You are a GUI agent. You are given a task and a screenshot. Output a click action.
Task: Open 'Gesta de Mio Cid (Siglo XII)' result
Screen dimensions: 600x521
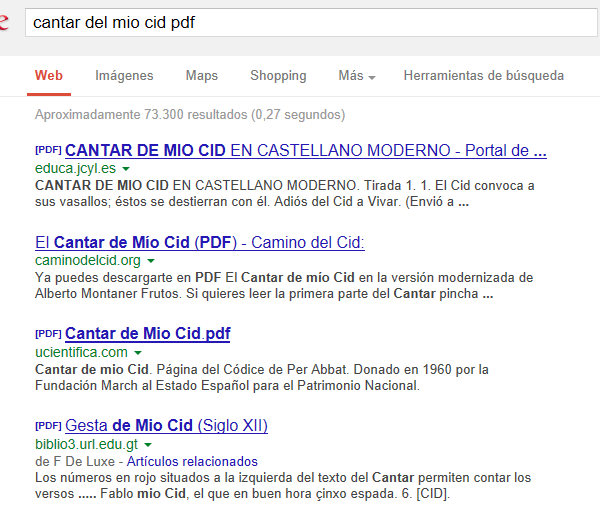166,425
